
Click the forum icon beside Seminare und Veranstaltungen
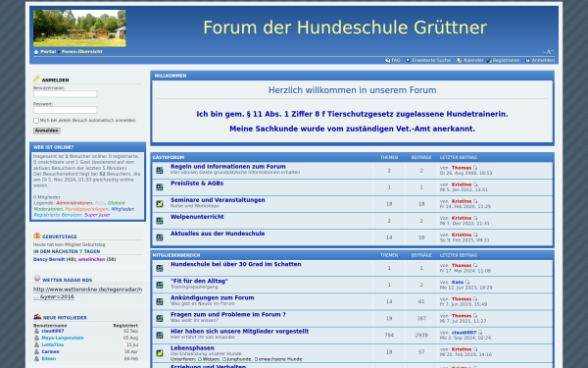(160, 204)
